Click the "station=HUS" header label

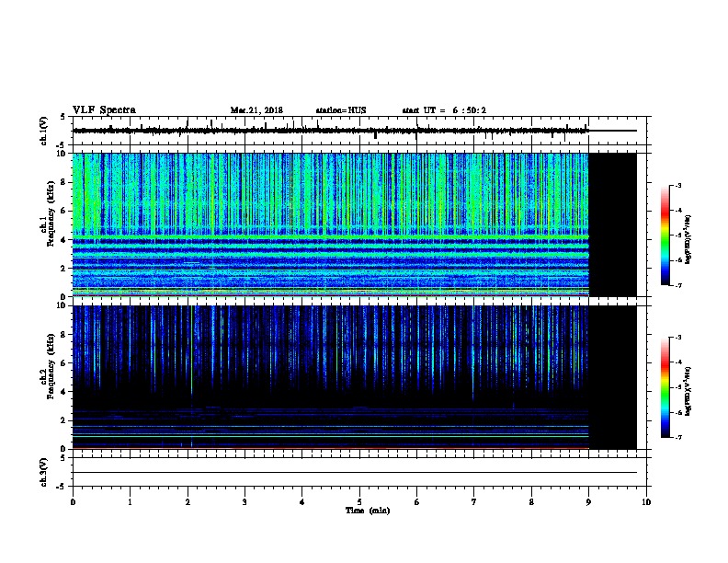point(341,110)
